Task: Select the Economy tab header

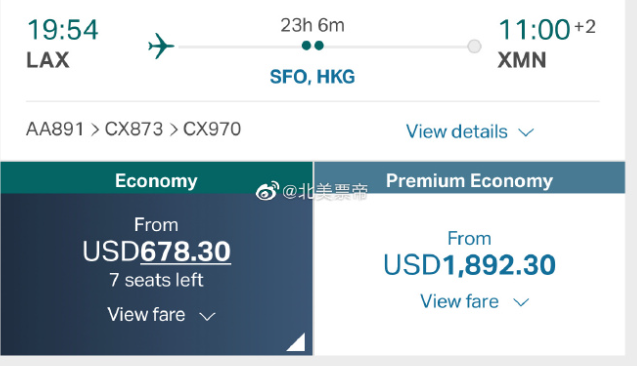Action: click(x=156, y=178)
